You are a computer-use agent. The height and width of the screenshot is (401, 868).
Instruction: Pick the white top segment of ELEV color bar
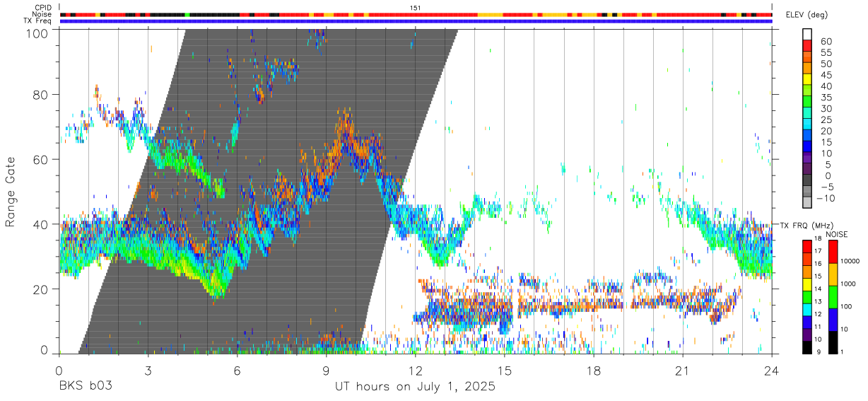807,34
